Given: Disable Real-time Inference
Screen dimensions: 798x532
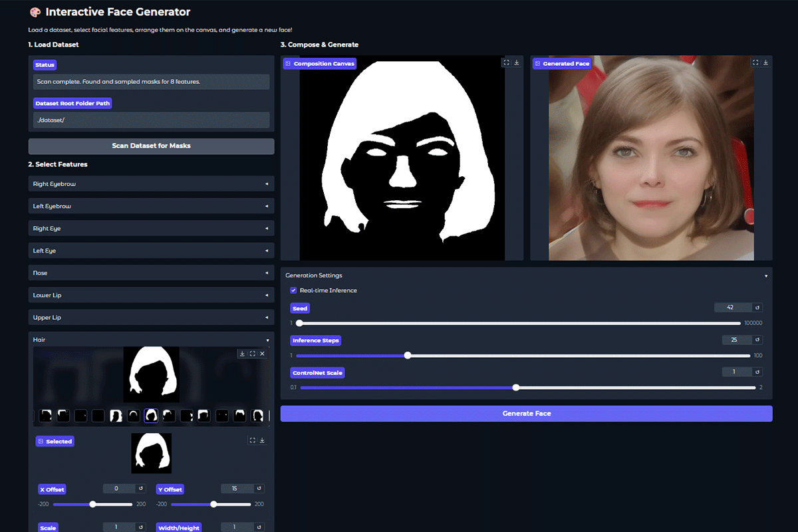Looking at the screenshot, I should 293,291.
